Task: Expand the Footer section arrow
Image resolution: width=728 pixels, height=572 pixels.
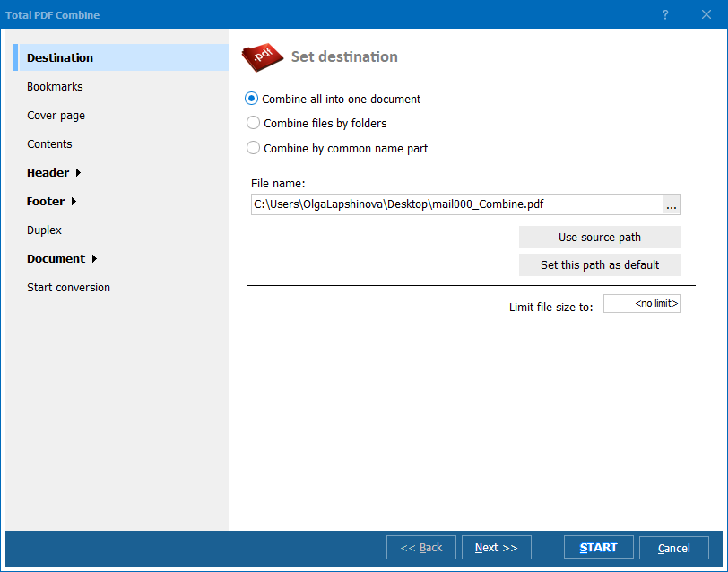Action: click(x=74, y=202)
